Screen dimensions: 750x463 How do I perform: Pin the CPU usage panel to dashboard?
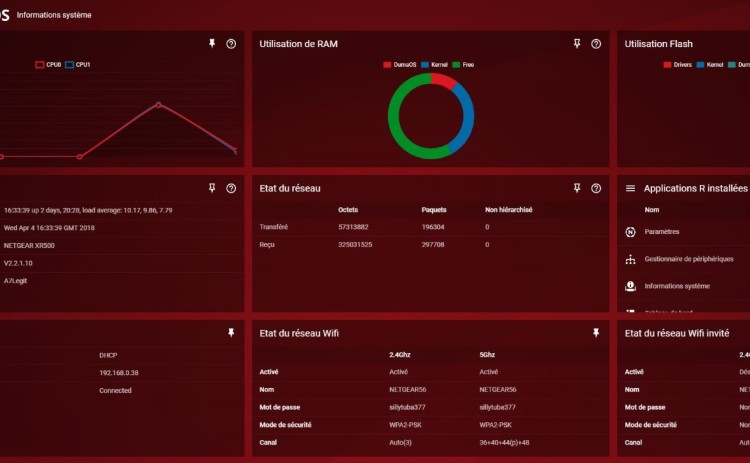pos(212,44)
